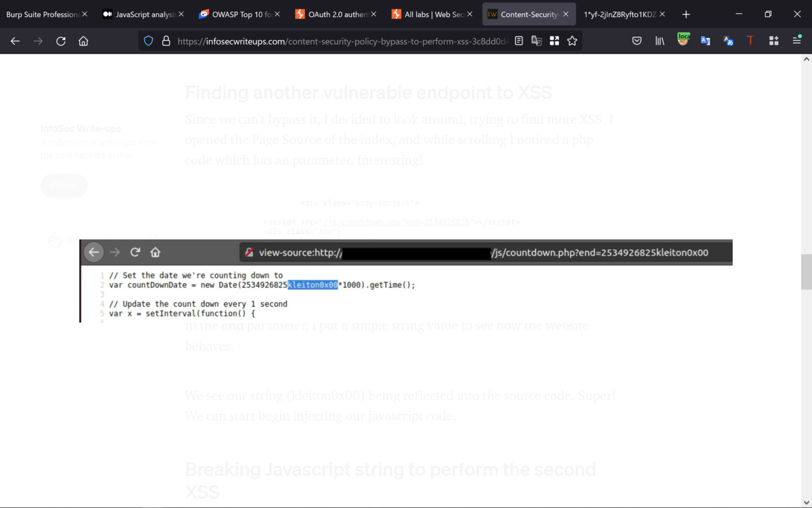Toggle reader view in address bar
The width and height of the screenshot is (812, 508).
(x=519, y=41)
